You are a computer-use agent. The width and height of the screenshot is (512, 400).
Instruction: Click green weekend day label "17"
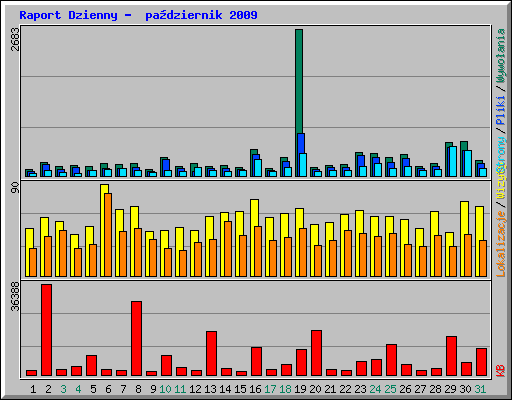click(270, 389)
